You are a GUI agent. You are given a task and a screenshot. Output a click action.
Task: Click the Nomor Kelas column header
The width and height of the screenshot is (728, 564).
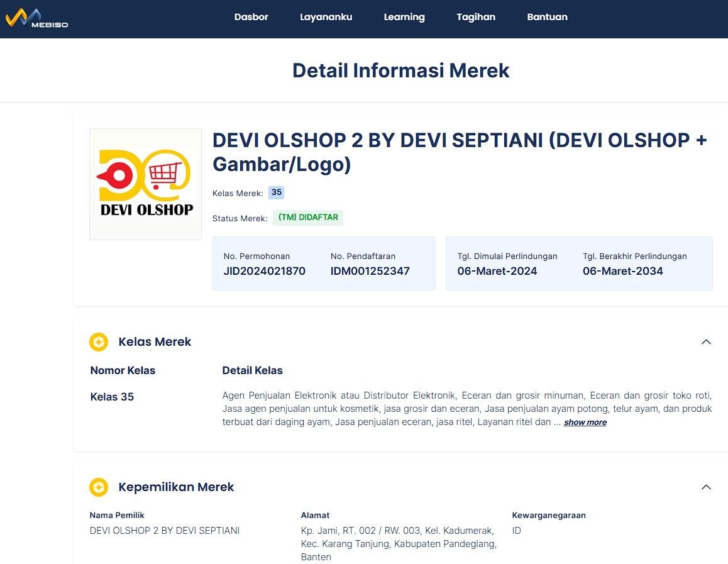[123, 370]
